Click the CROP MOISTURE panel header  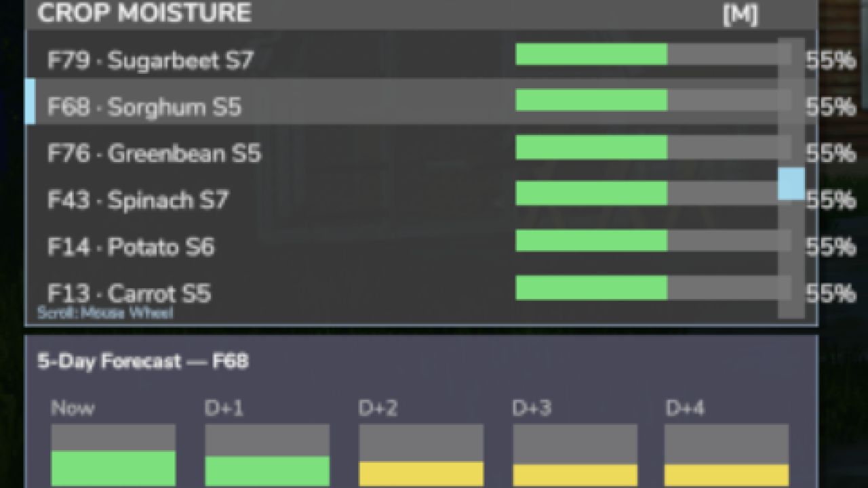tap(144, 13)
